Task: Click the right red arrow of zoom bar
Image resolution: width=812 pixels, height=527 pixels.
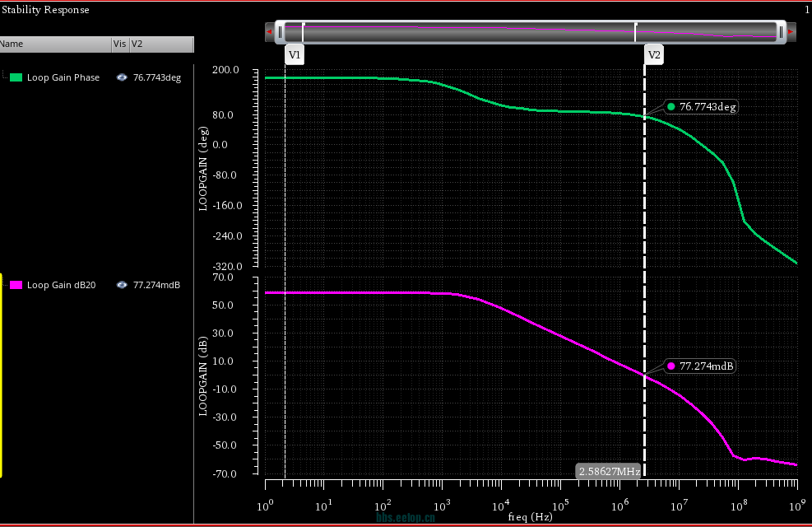Action: (791, 32)
